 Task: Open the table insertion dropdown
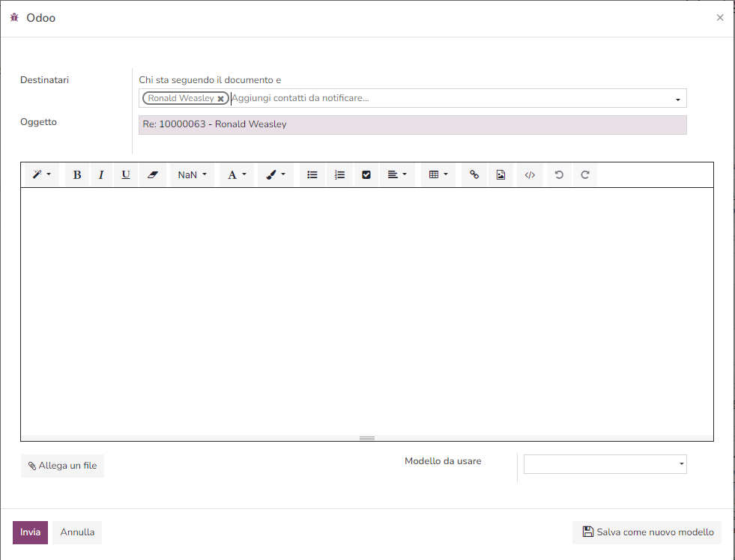(438, 174)
